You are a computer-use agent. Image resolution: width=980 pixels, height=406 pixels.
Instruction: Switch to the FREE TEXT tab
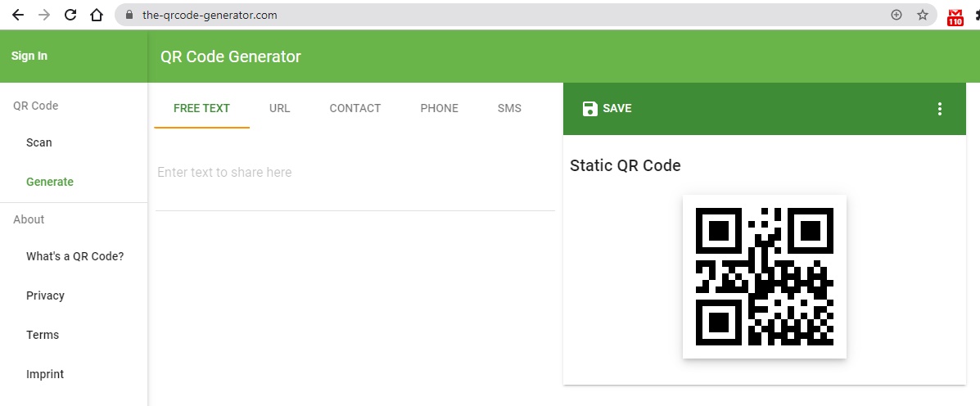[202, 108]
